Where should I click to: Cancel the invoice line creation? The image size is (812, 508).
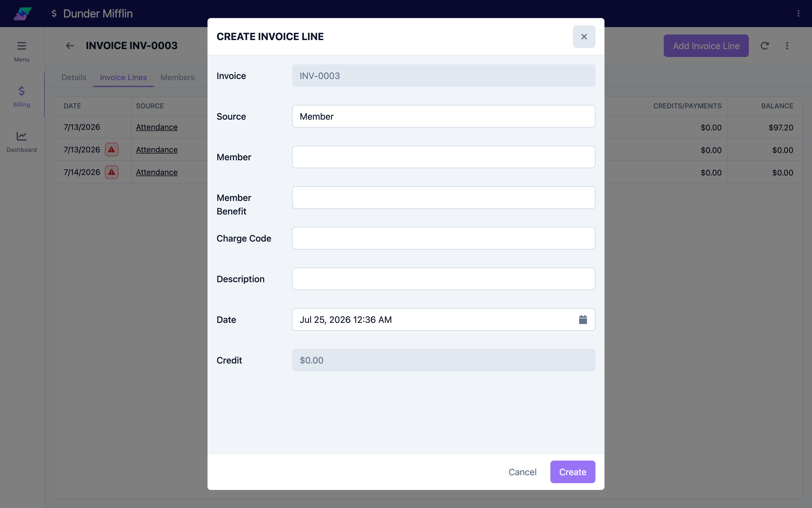pos(522,472)
